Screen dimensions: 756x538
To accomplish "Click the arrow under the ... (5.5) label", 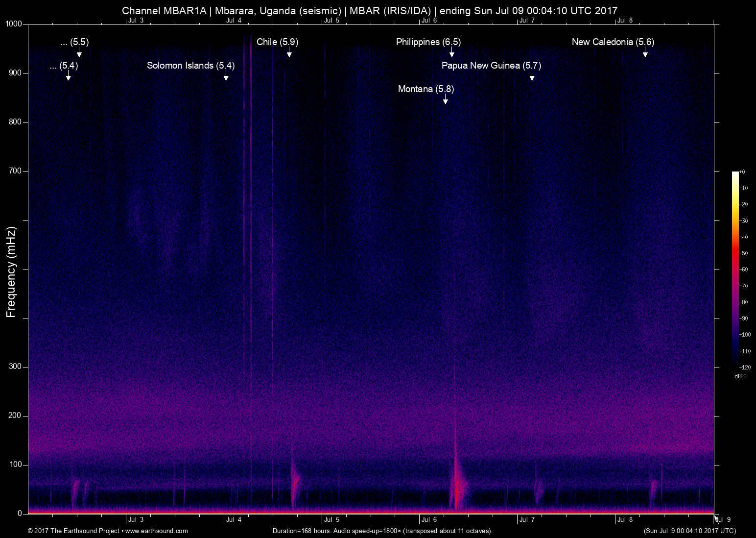I will tap(79, 52).
